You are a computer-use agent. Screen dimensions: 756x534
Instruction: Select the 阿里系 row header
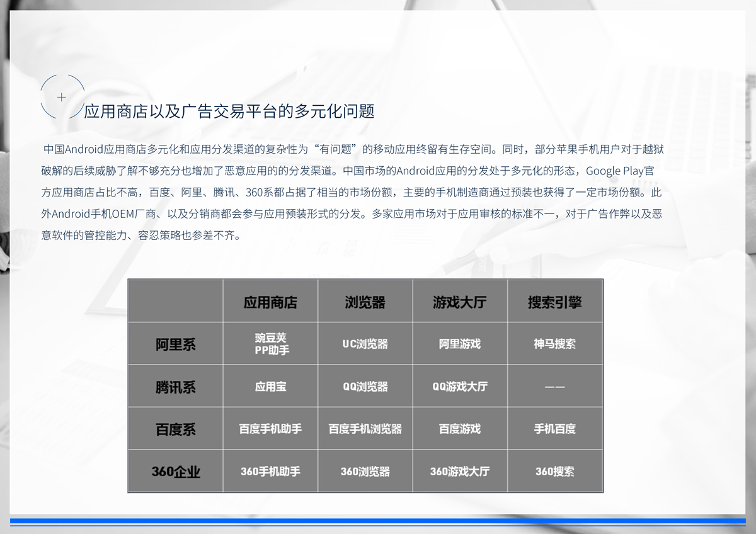coord(176,344)
